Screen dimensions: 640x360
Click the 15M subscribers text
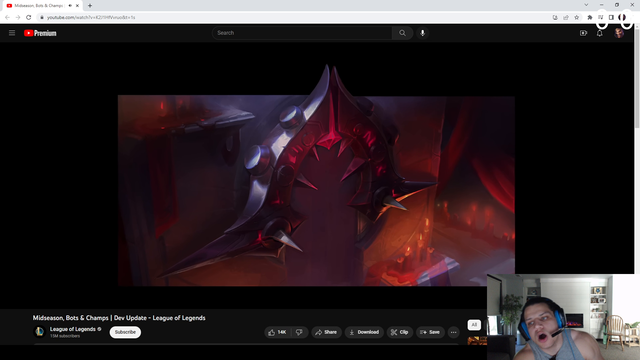coord(65,336)
